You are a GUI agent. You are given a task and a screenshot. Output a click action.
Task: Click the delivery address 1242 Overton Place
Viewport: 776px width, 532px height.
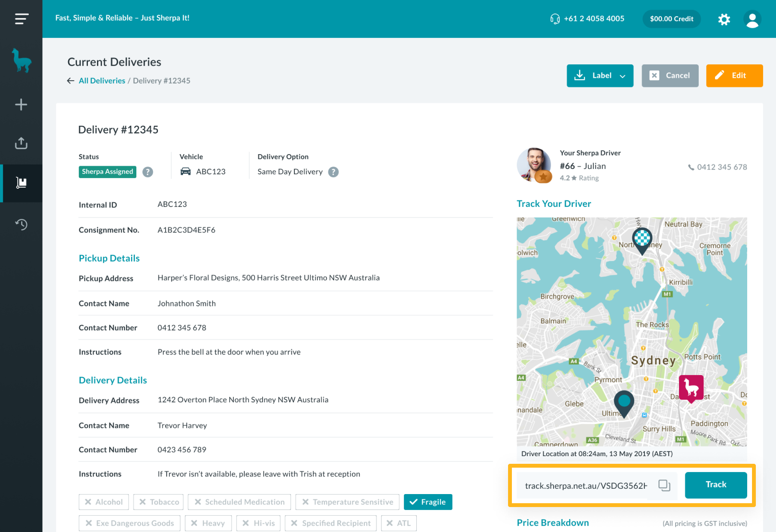(243, 400)
